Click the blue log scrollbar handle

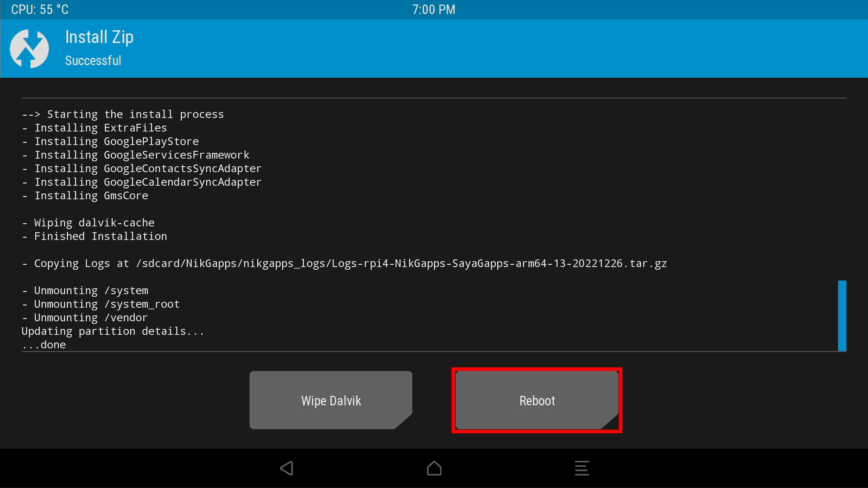pyautogui.click(x=842, y=316)
